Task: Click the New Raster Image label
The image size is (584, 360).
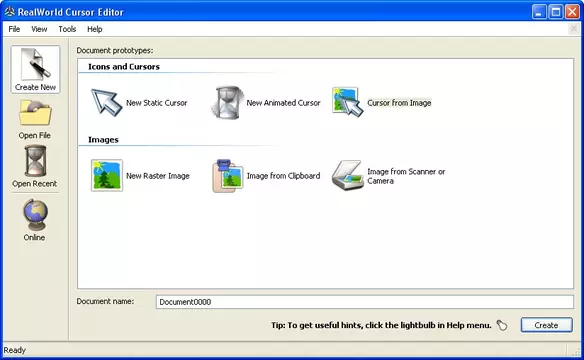Action: [x=158, y=176]
